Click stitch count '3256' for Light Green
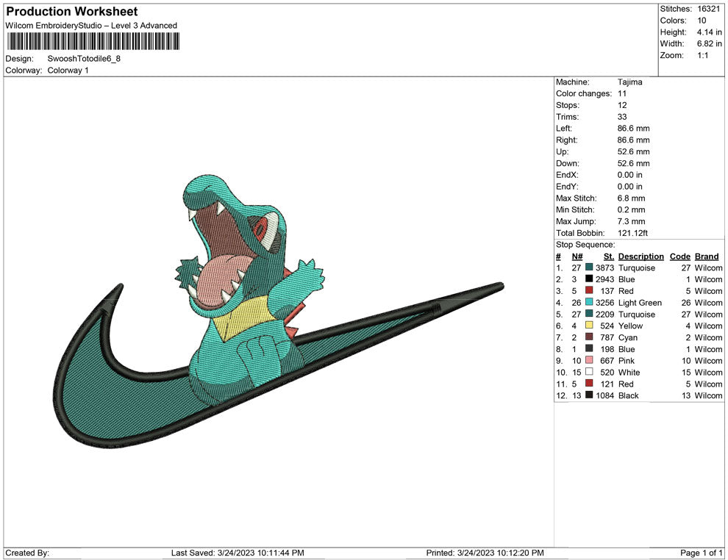The height and width of the screenshot is (560, 728). coord(605,302)
